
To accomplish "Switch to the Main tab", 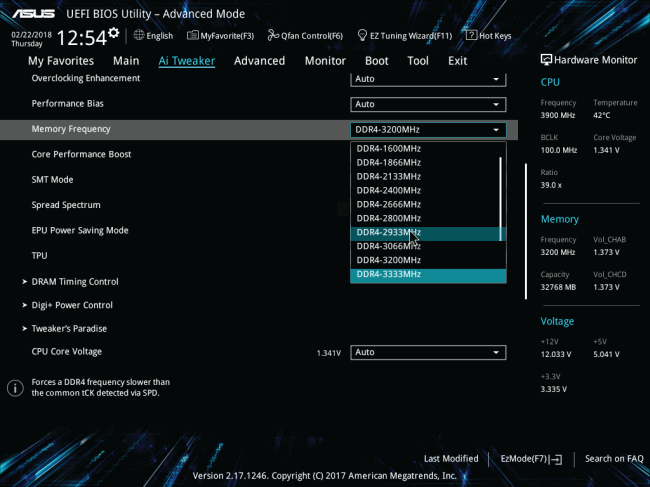I will click(x=126, y=61).
